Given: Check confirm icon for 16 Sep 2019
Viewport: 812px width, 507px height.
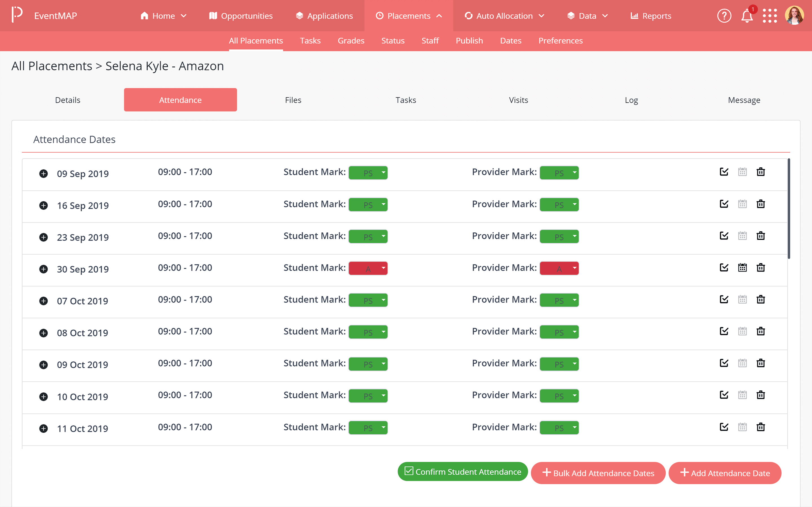Looking at the screenshot, I should click(724, 204).
